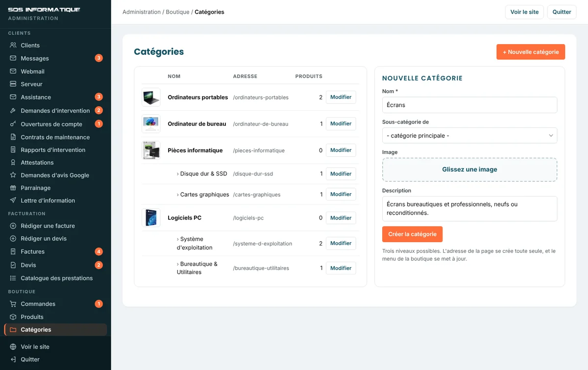This screenshot has height=370, width=588.
Task: Click the Messages envelope icon
Action: click(13, 58)
